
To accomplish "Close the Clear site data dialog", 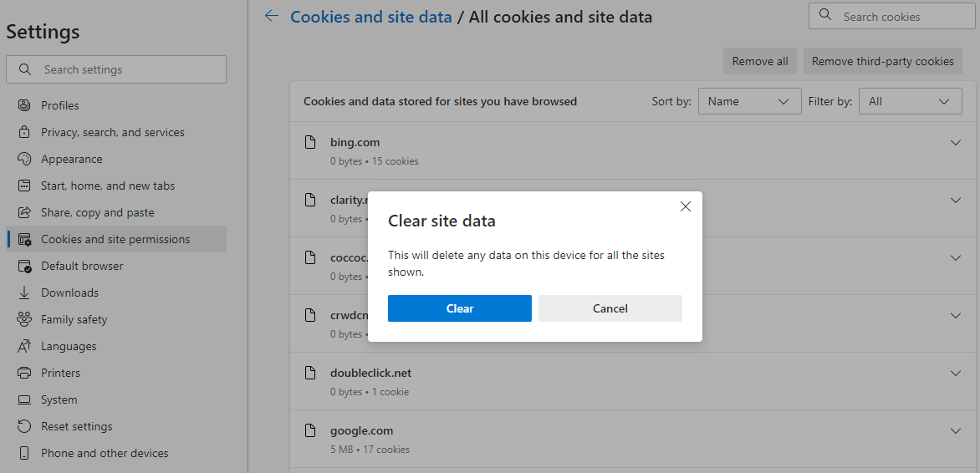I will 686,206.
